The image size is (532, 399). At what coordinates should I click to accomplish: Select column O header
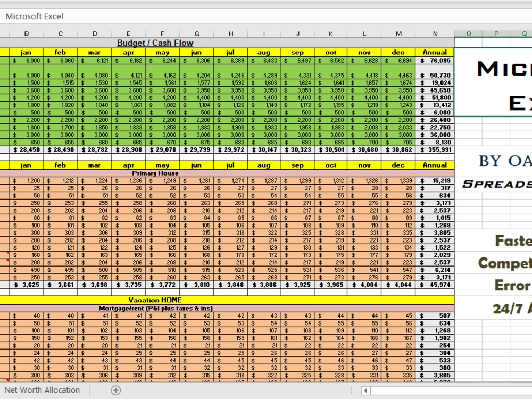(469, 34)
